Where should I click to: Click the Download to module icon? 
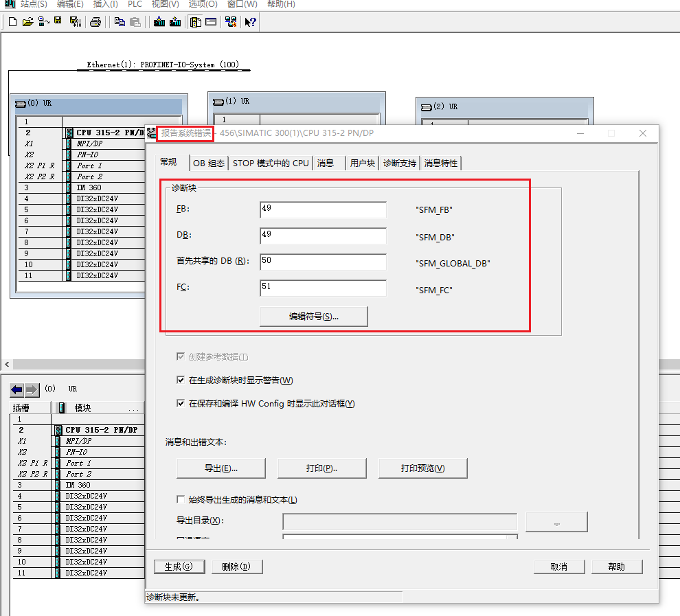(x=159, y=22)
